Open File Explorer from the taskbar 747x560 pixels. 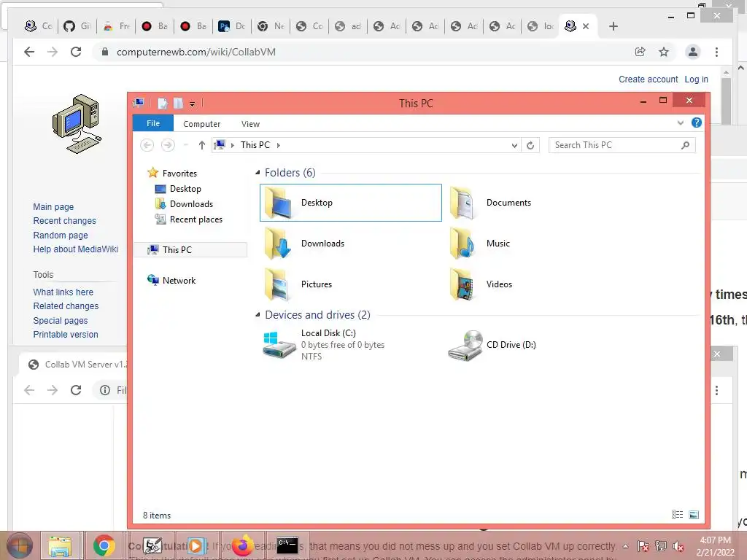(x=60, y=545)
